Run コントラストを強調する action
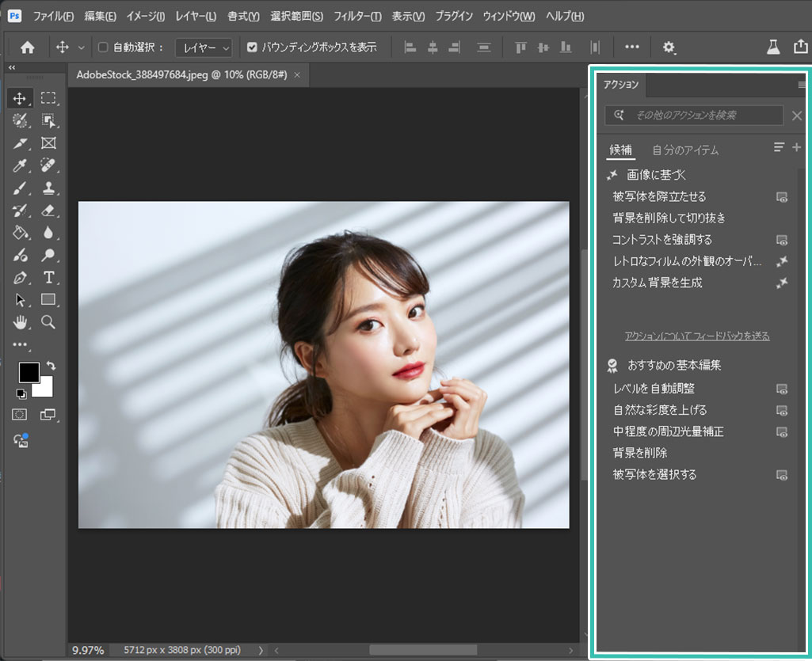This screenshot has height=661, width=812. 700,240
